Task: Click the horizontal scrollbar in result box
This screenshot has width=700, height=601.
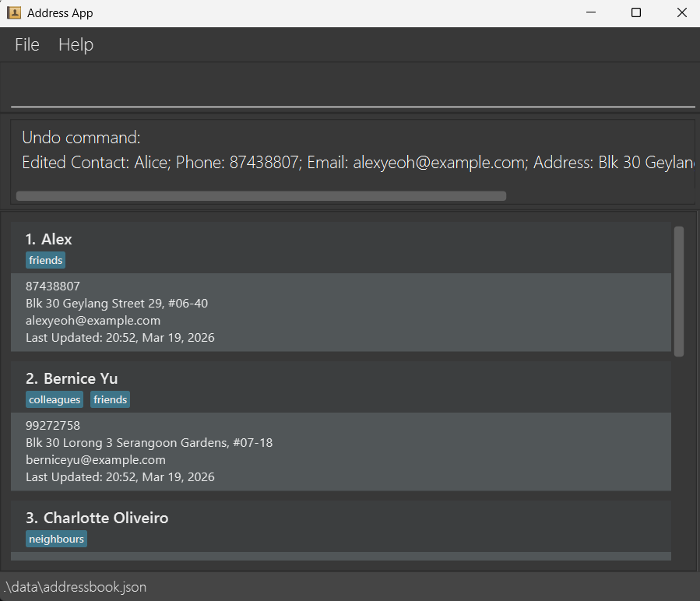Action: point(261,196)
